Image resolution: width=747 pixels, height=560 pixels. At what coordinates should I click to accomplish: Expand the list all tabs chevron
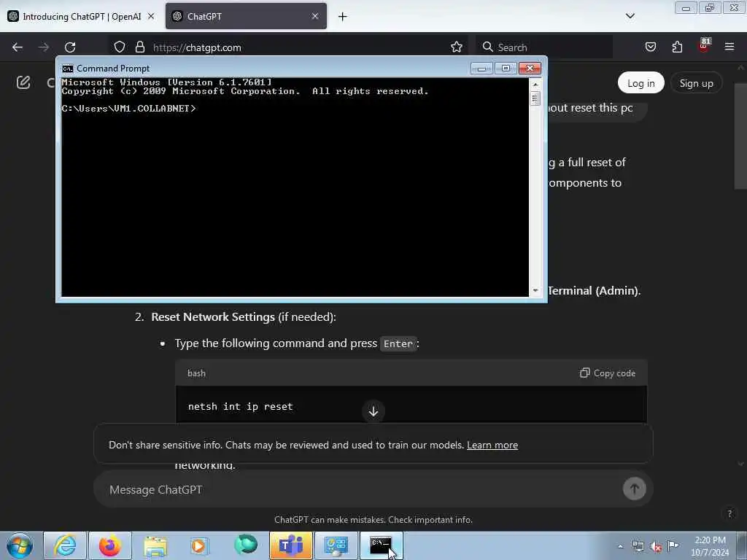pos(630,16)
